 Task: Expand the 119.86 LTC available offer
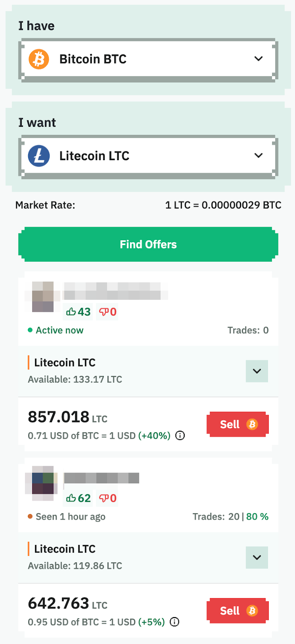pos(257,557)
